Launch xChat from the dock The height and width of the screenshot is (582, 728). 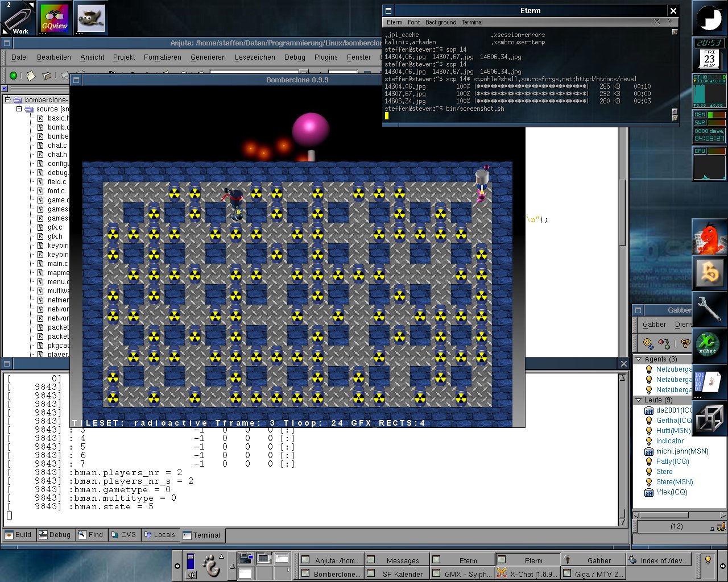point(709,346)
